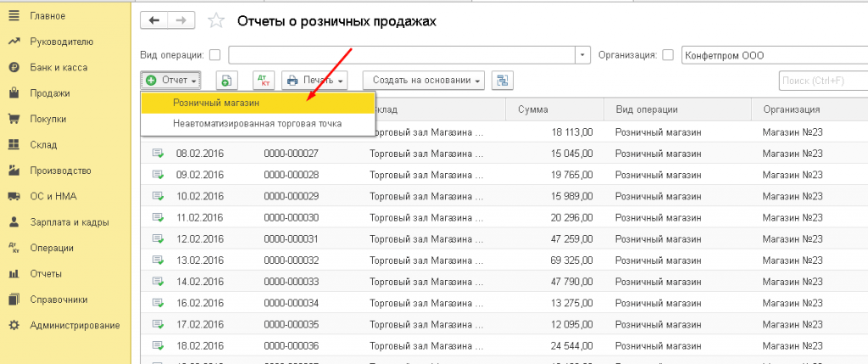This screenshot has width=868, height=364.
Task: Click document icon of row 14.02.2016
Action: point(159,282)
